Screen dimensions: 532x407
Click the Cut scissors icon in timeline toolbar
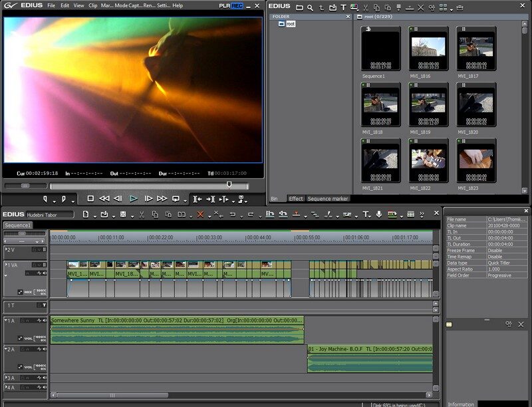142,214
